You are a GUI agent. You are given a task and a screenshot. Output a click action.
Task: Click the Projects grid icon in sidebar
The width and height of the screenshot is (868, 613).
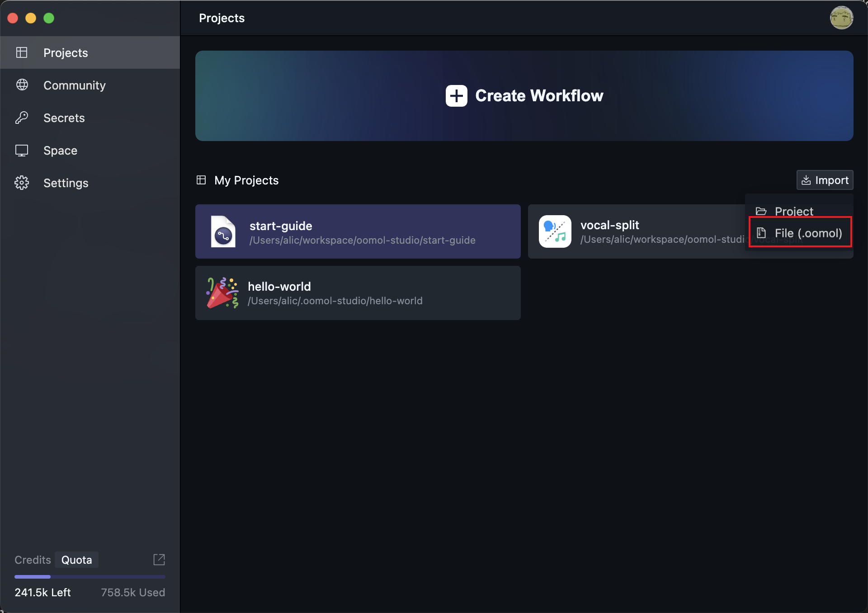pyautogui.click(x=22, y=53)
